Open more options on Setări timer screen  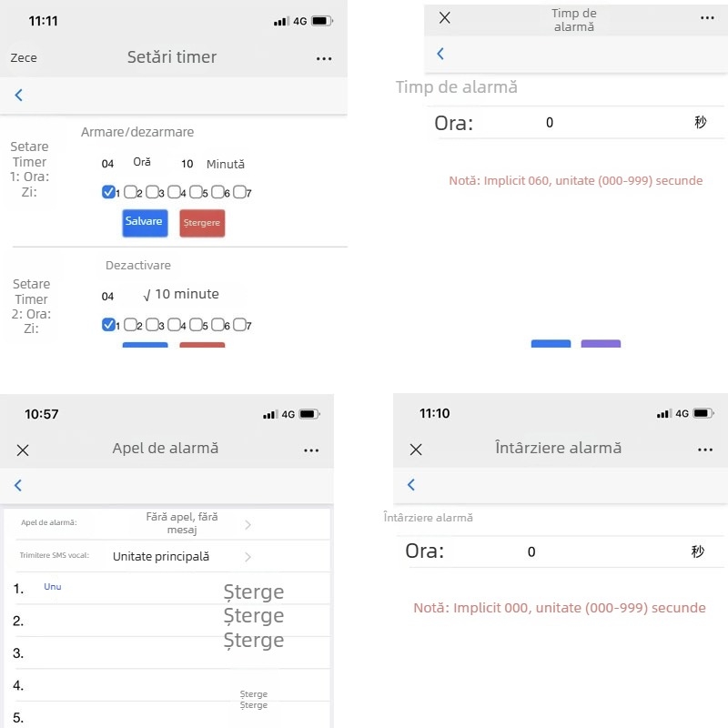pos(324,58)
